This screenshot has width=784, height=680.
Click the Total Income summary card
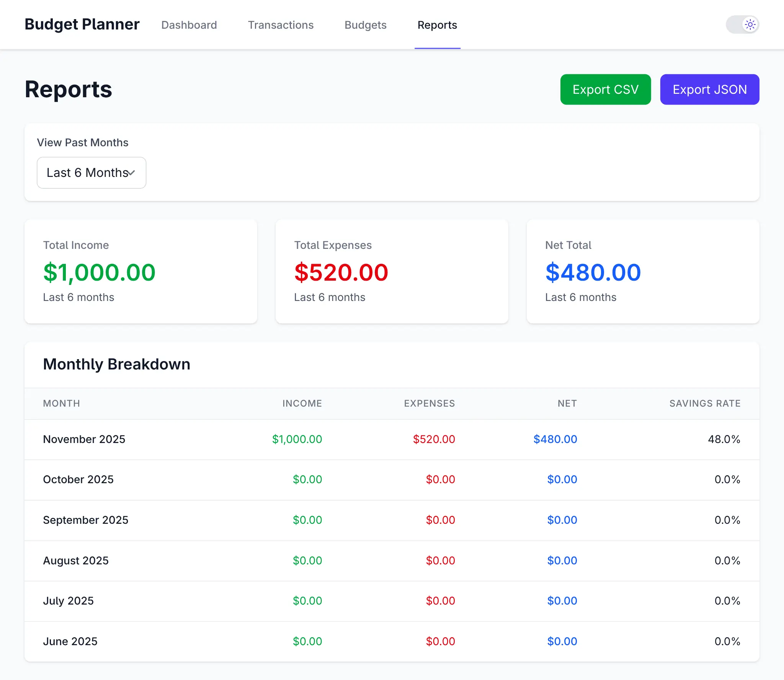point(140,271)
